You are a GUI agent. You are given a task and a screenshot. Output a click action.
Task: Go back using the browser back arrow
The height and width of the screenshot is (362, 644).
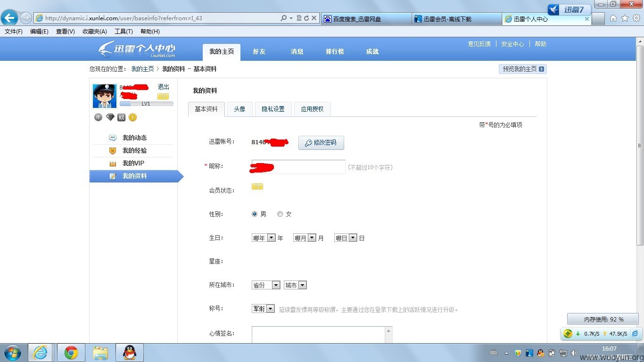pos(9,18)
